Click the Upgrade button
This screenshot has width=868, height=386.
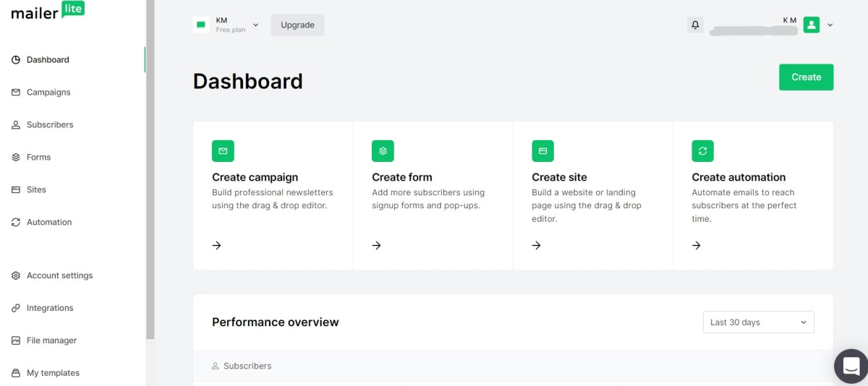297,25
